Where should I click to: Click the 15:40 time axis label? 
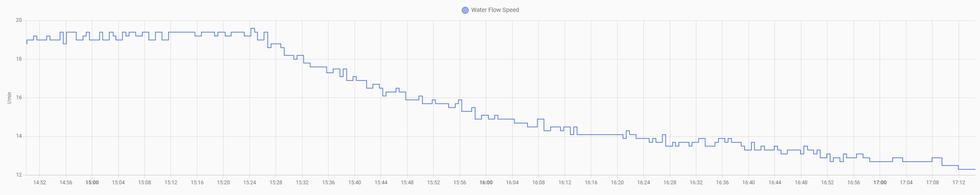pyautogui.click(x=355, y=183)
